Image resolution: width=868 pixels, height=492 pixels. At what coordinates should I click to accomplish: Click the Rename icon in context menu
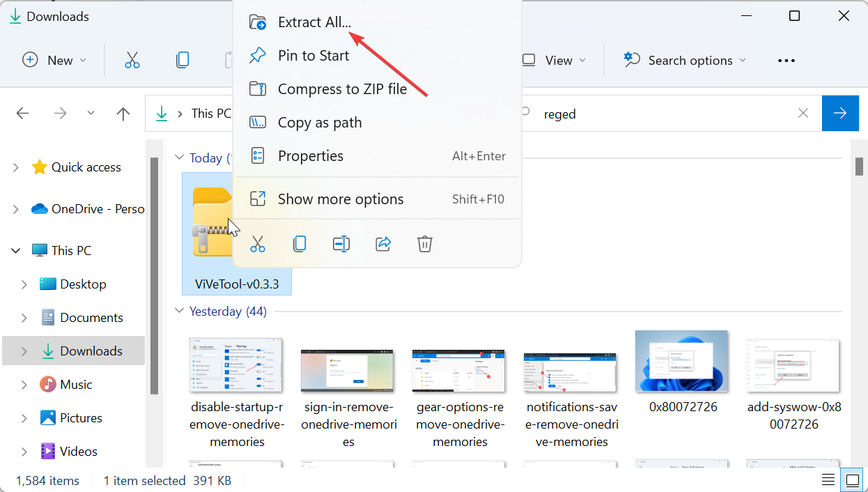[x=341, y=244]
